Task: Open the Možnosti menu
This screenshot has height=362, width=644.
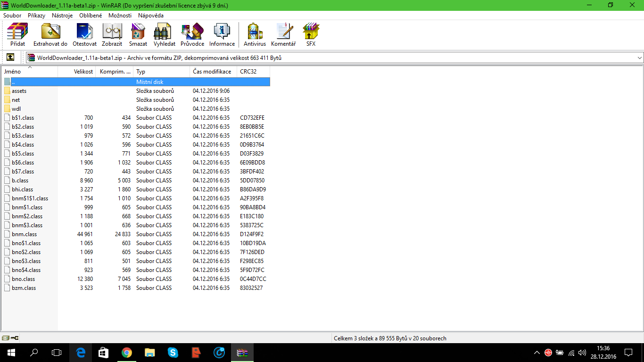Action: (x=120, y=16)
